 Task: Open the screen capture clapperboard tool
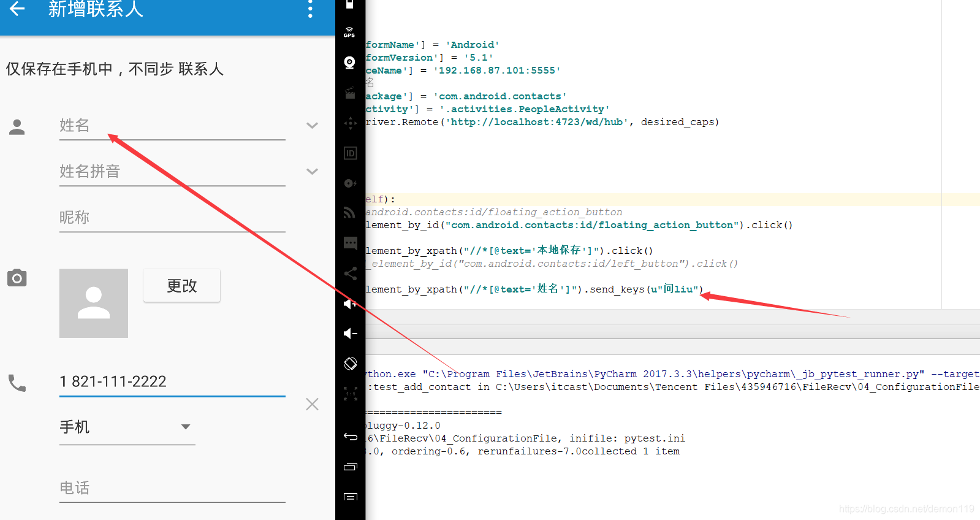tap(350, 93)
